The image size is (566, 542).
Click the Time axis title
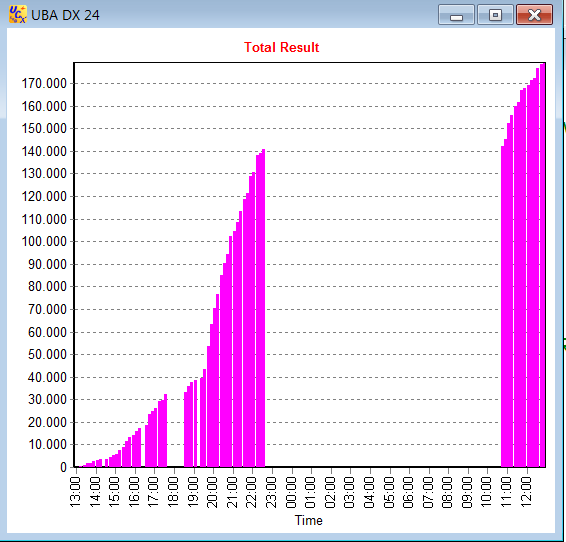309,520
